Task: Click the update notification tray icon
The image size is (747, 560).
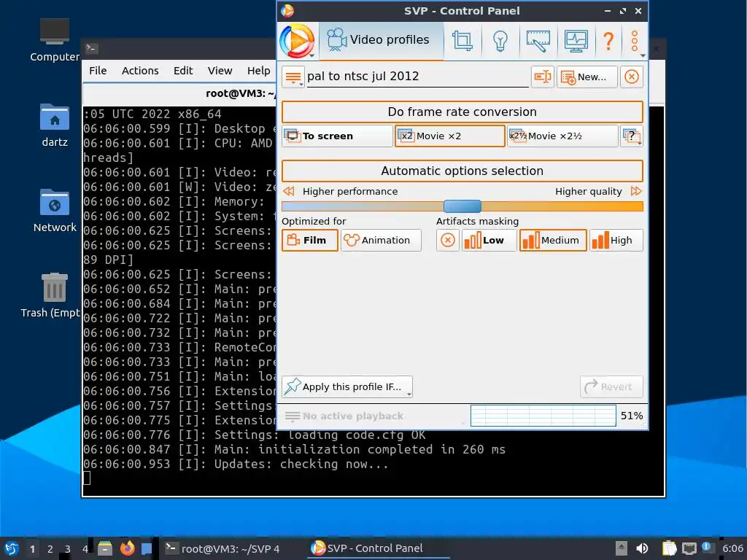Action: point(706,548)
